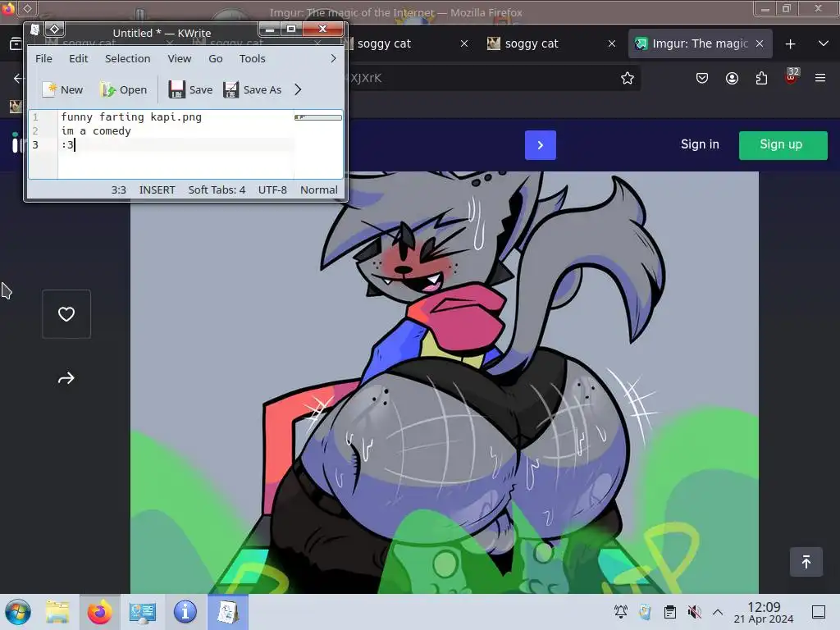This screenshot has height=630, width=840.
Task: Click the blue next arrow button on Imgur
Action: 540,145
